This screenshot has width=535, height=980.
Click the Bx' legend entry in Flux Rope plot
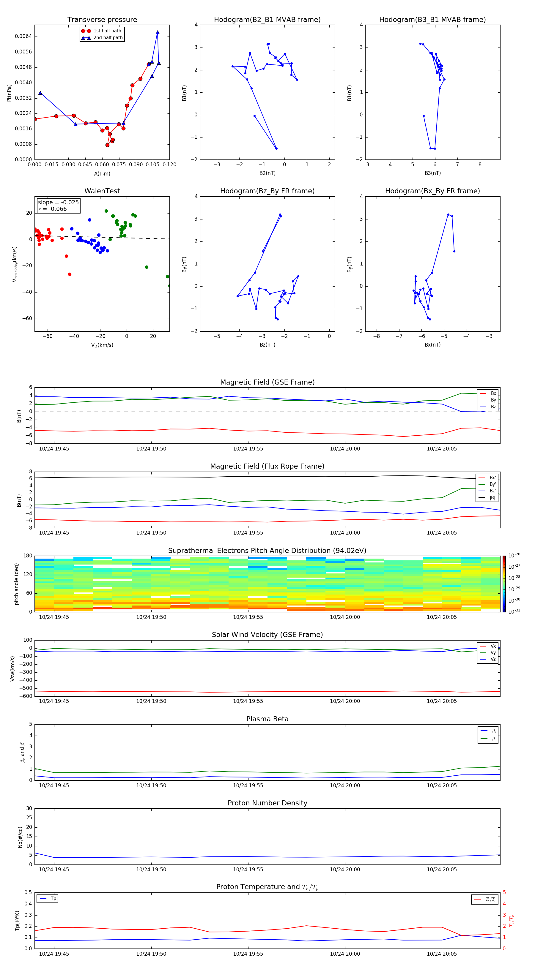[487, 478]
